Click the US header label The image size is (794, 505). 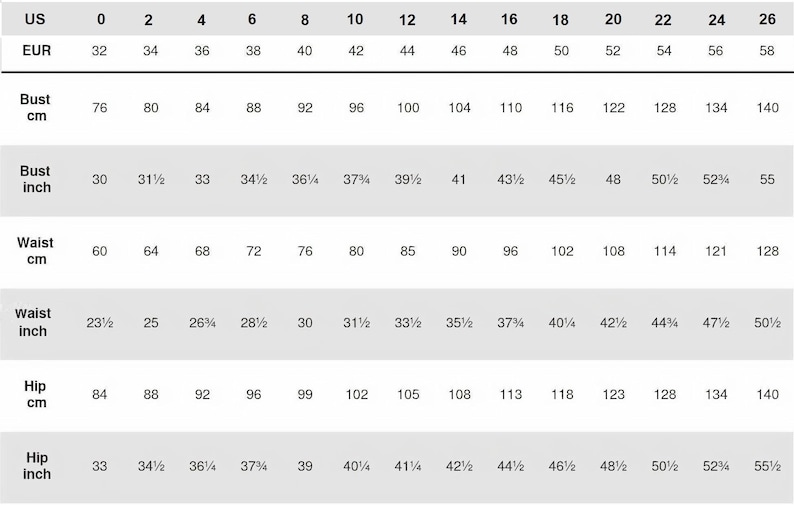tap(35, 19)
